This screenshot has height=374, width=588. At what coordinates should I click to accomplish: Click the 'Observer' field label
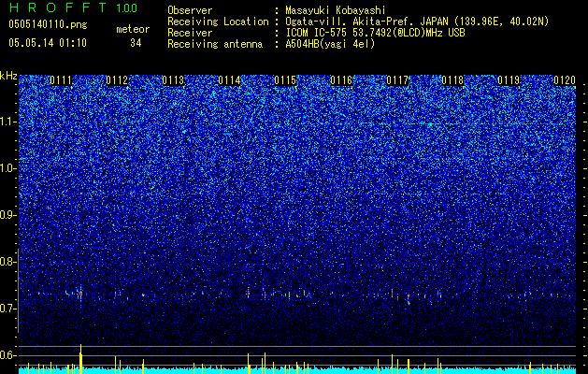[x=190, y=10]
